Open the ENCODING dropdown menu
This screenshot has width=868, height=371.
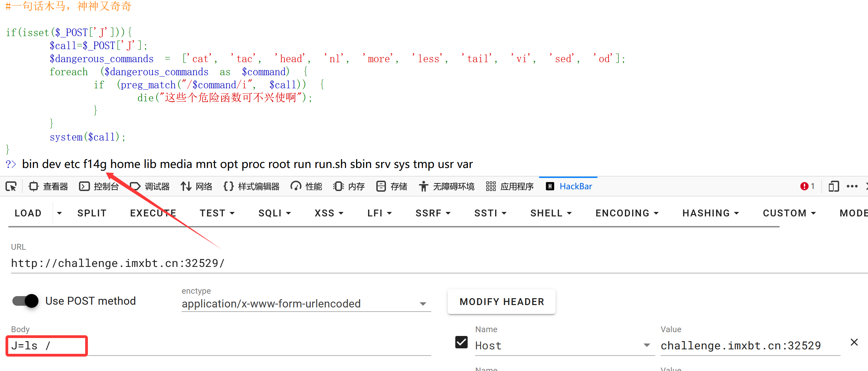coord(627,213)
